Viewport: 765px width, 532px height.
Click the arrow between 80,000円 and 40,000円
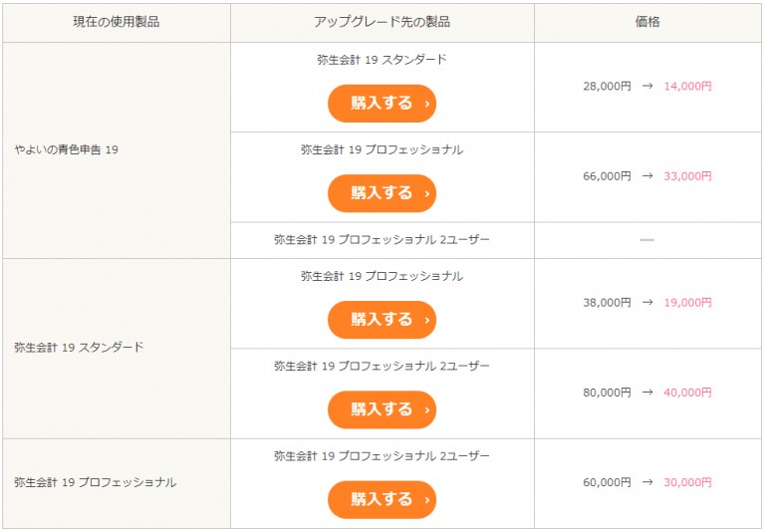click(647, 393)
